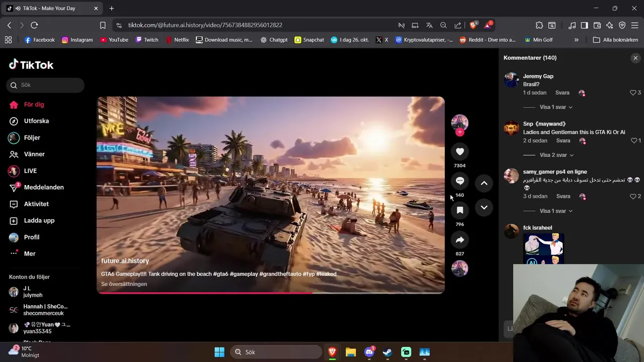Open Jeremy Gap's profile avatar
This screenshot has height=362, width=644.
pyautogui.click(x=511, y=80)
